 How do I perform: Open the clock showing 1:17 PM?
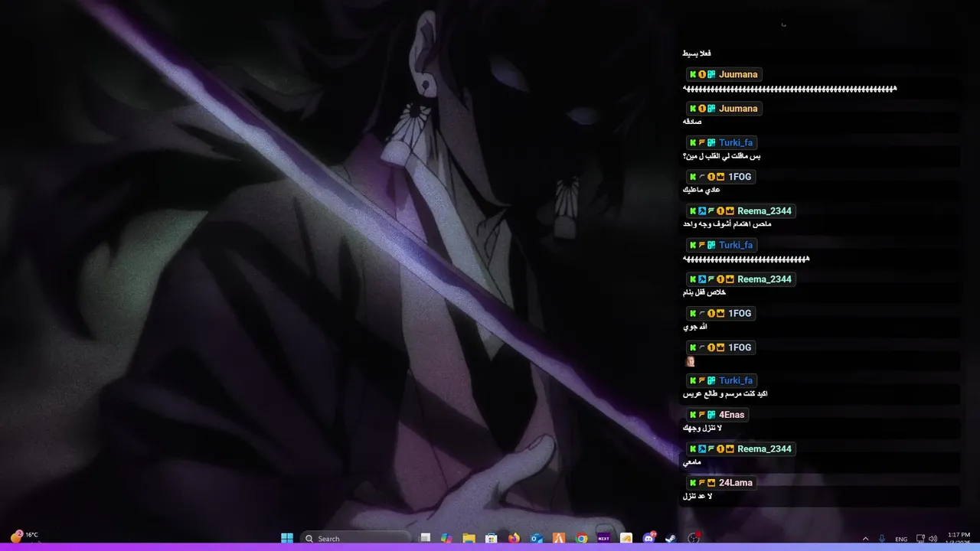tap(959, 538)
